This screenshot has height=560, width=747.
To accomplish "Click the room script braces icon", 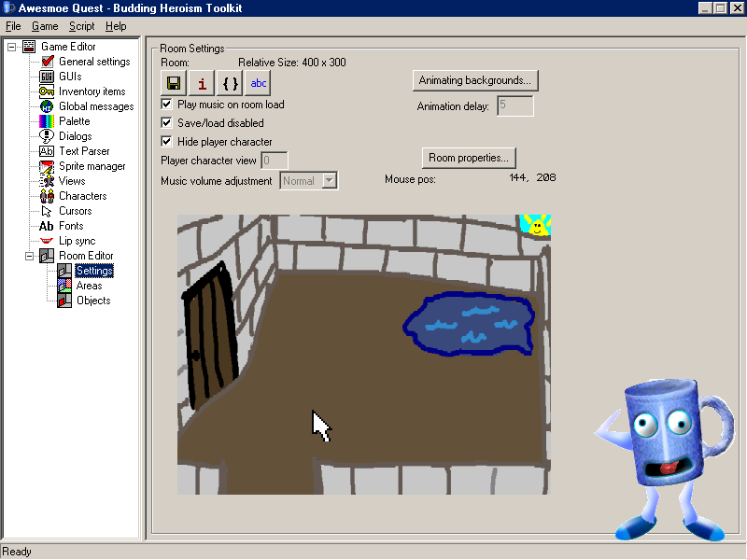I will click(229, 82).
